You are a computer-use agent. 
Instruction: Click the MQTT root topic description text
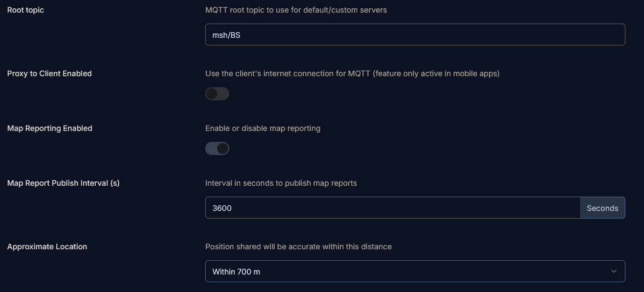[x=296, y=10]
